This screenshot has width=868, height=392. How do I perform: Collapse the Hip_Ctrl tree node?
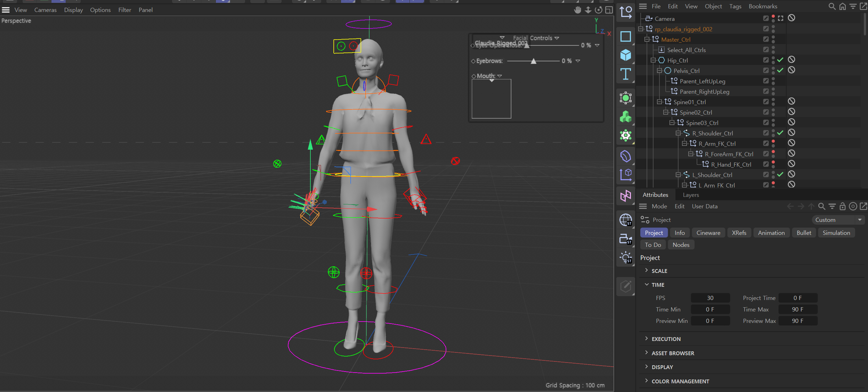(x=653, y=60)
